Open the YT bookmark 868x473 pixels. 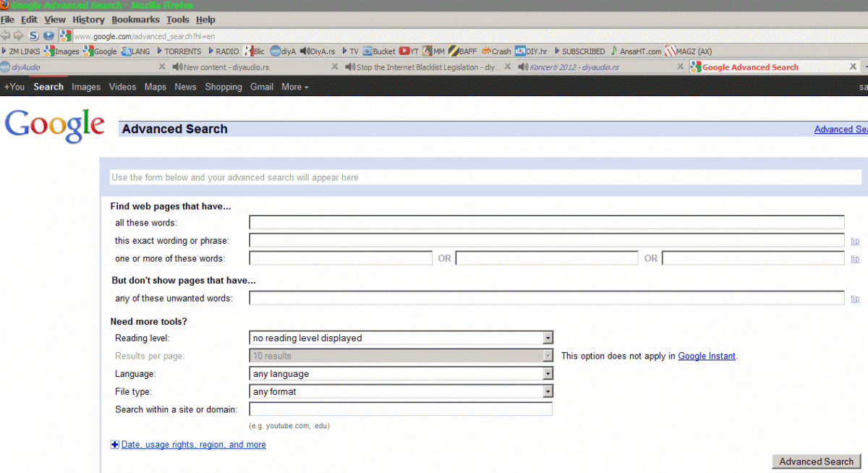coord(409,51)
